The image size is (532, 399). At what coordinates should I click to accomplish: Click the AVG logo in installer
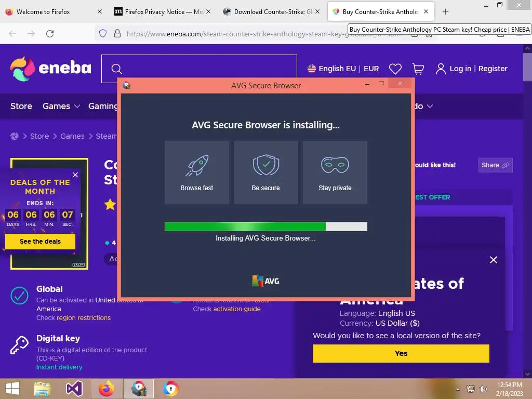click(265, 281)
